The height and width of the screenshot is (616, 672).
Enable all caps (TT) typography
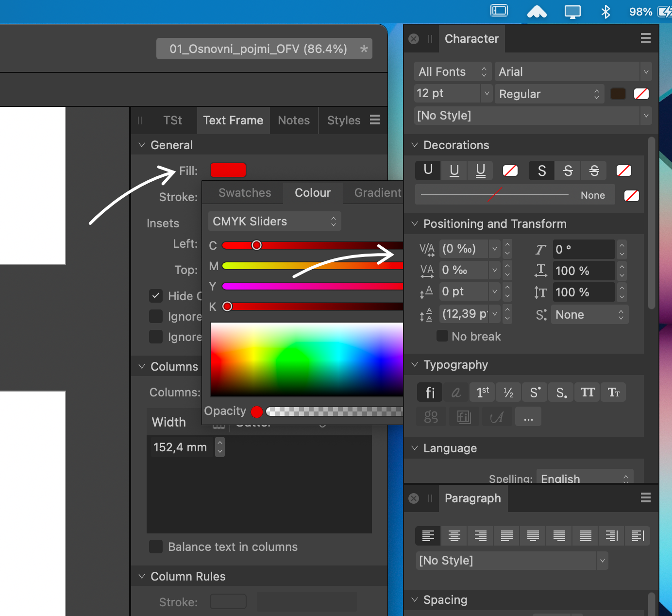[x=588, y=393]
